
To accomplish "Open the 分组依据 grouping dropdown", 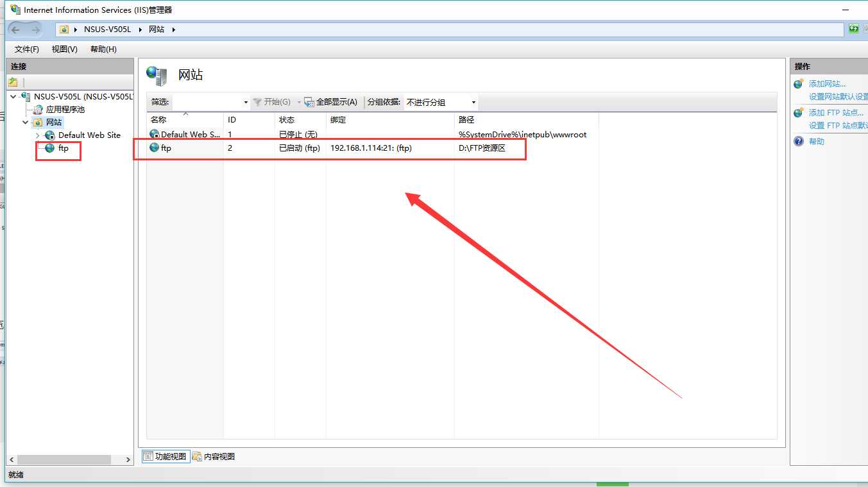I will (473, 103).
